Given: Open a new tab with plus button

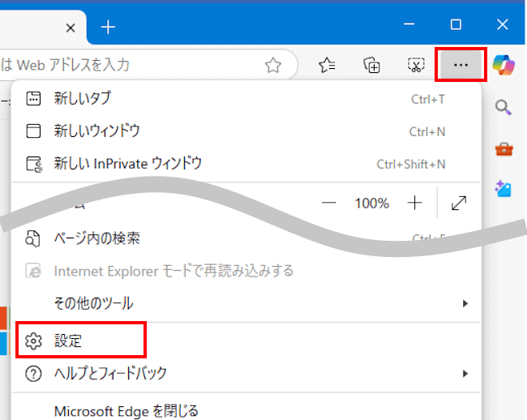Looking at the screenshot, I should click(x=108, y=28).
